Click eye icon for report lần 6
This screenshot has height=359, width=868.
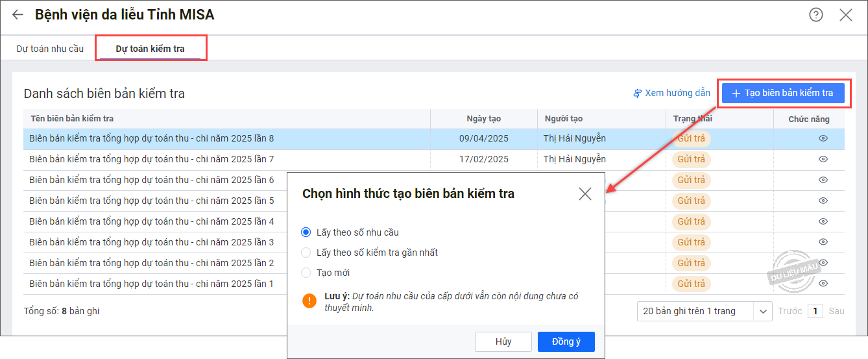click(823, 180)
